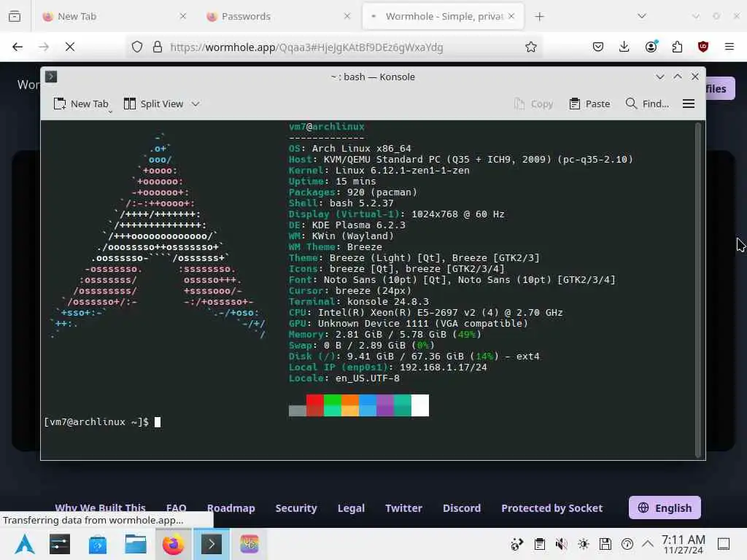Open the extensions puzzle icon
Screen dimensions: 747x560
677,47
